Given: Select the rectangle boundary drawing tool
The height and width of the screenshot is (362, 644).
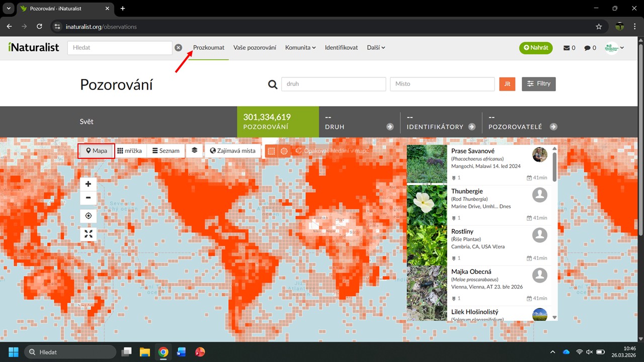Looking at the screenshot, I should [271, 151].
